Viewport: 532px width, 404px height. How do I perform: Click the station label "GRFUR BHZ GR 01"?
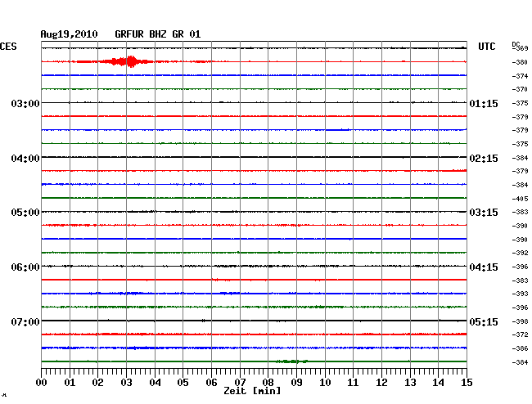(158, 34)
